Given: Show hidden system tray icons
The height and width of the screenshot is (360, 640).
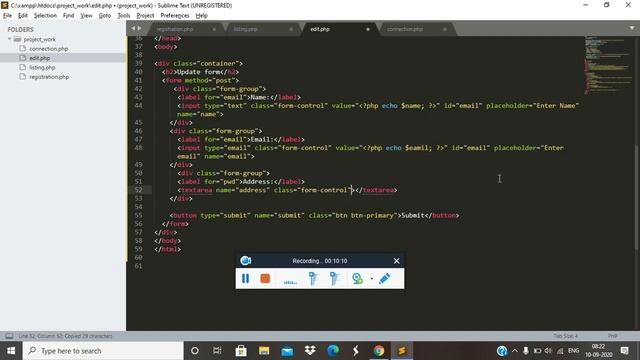Looking at the screenshot, I should [x=515, y=351].
